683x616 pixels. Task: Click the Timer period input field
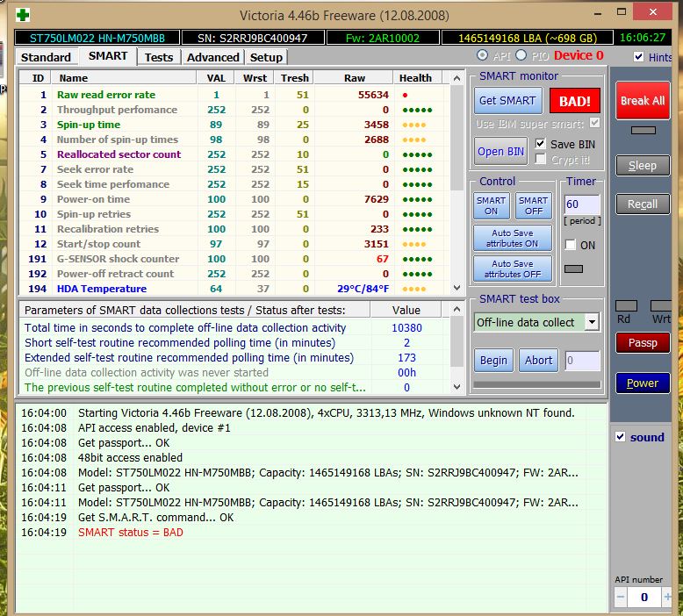point(582,204)
